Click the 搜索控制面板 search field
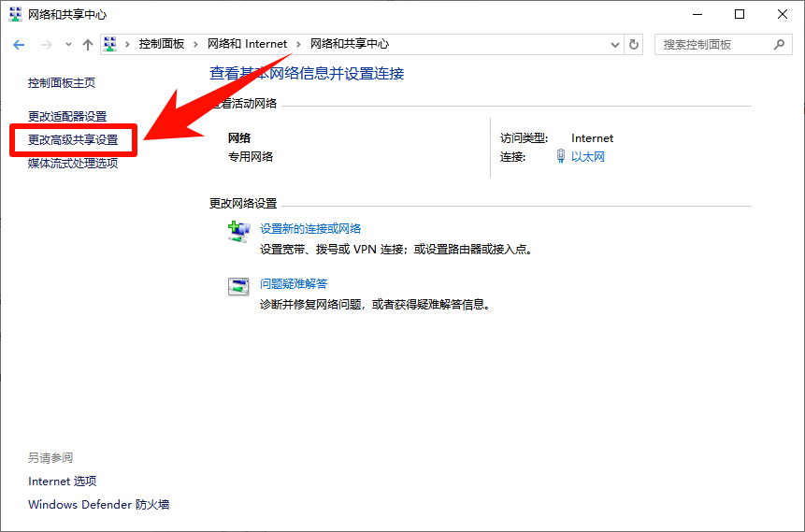Screen dimensions: 805x532 [x=724, y=45]
